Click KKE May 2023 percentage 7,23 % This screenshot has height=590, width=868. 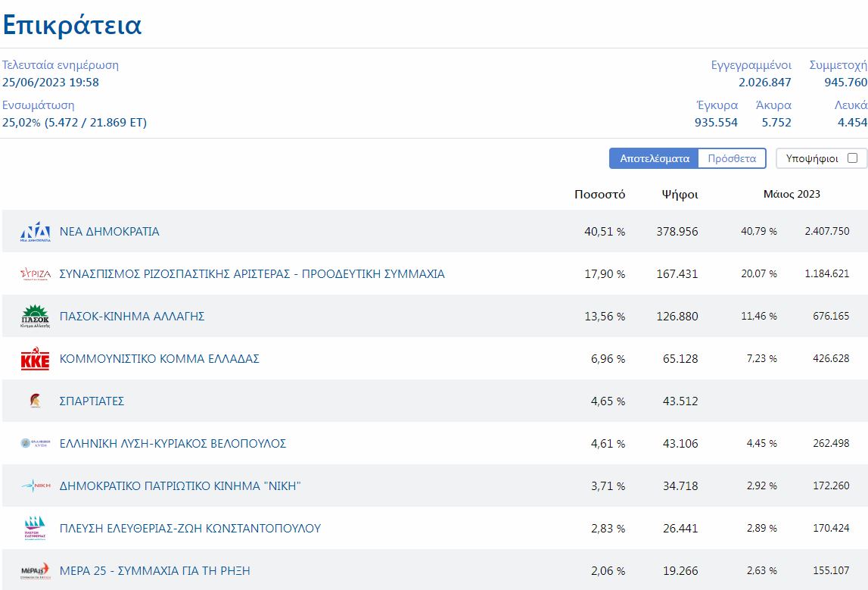pos(762,358)
